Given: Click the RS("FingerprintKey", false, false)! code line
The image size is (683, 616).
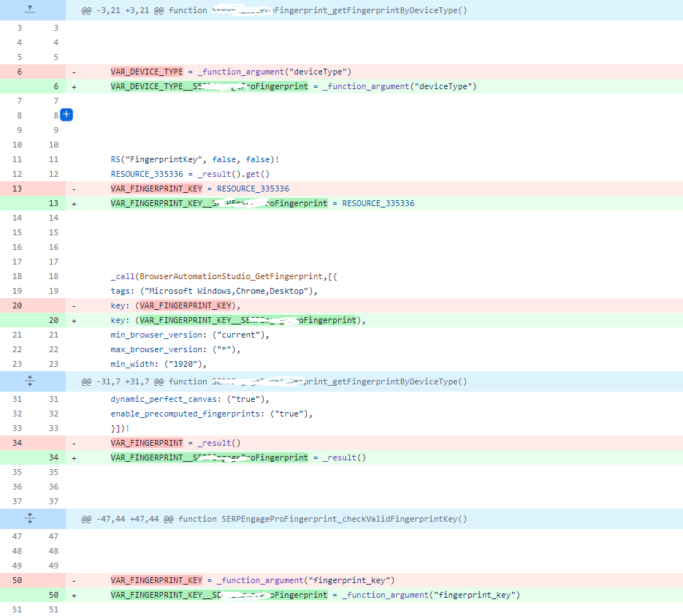Looking at the screenshot, I should (195, 159).
